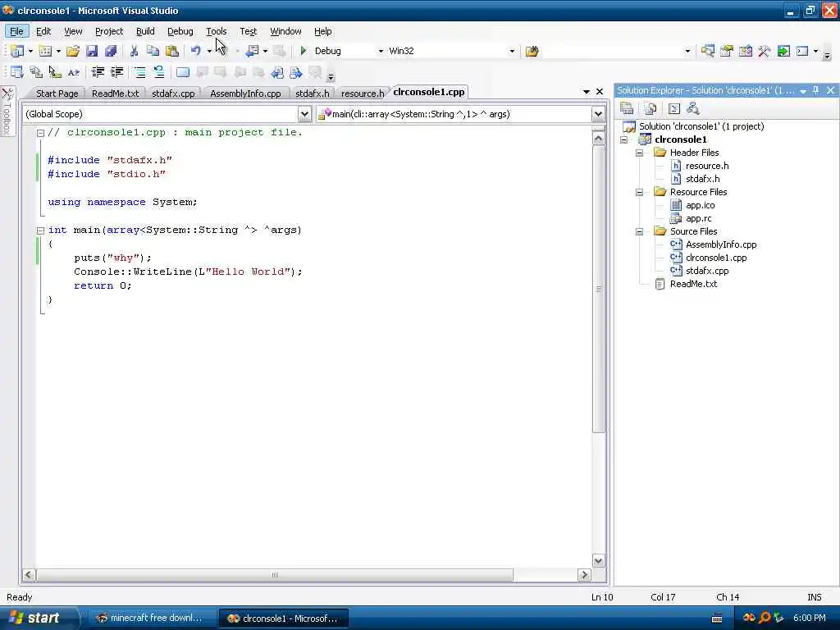The width and height of the screenshot is (840, 630).
Task: Click the Display Word Completion icon
Action: 73,72
